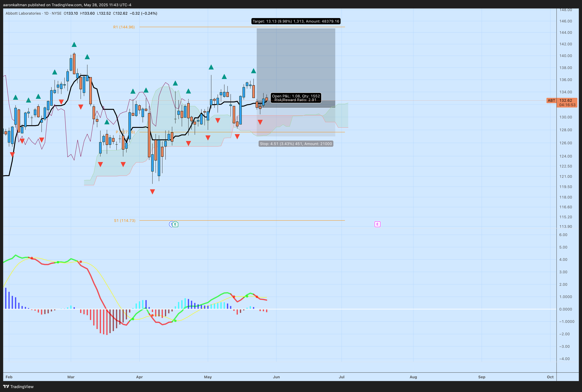Click the −4.00 indicator axis label

click(565, 359)
